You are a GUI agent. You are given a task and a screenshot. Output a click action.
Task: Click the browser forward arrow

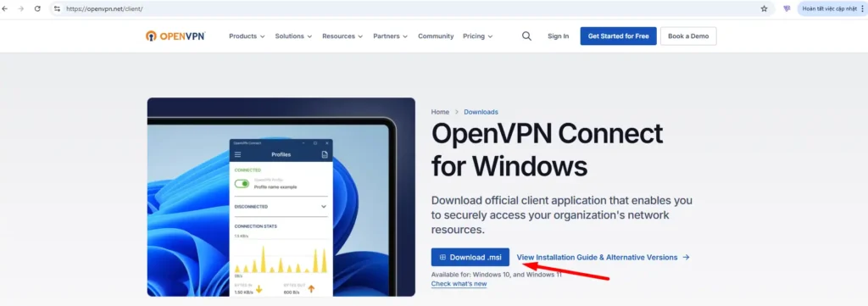21,8
